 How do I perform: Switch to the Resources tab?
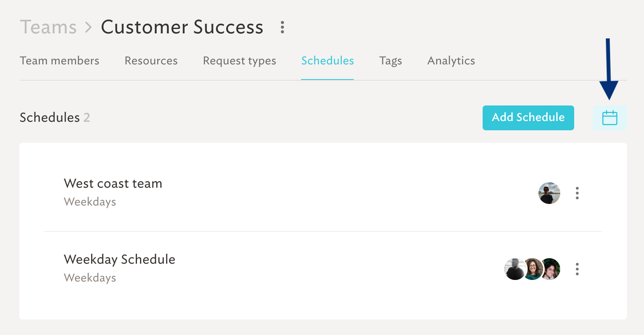tap(151, 61)
